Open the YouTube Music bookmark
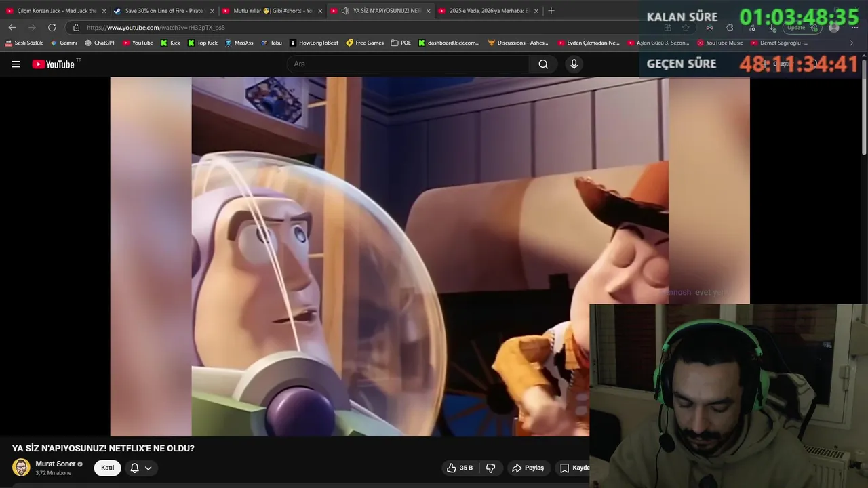This screenshot has width=868, height=488. point(720,43)
